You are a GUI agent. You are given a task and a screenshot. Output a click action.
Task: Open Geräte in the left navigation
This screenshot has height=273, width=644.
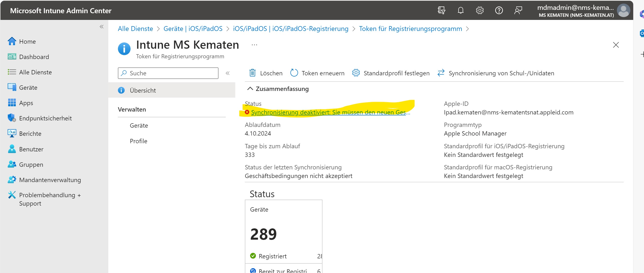23,88
